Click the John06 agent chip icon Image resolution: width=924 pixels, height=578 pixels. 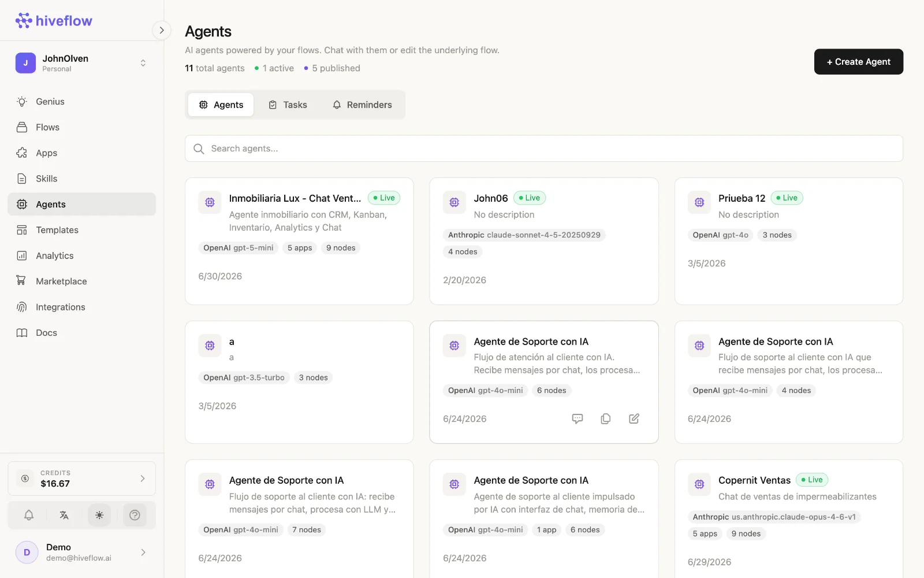pyautogui.click(x=454, y=202)
